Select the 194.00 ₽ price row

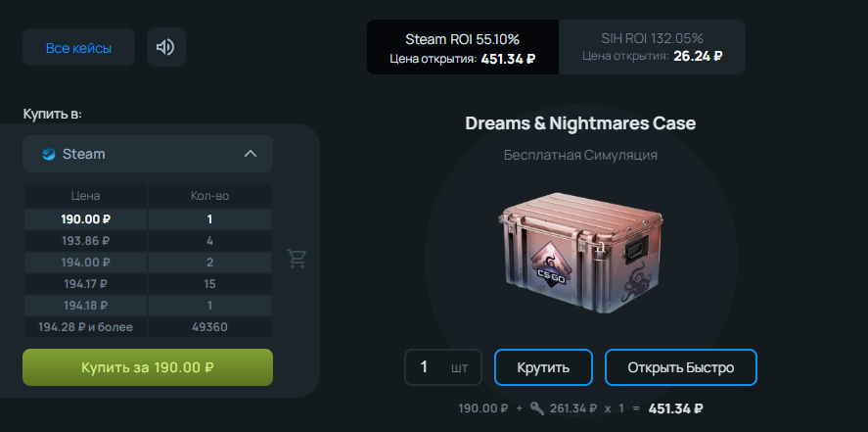[148, 263]
